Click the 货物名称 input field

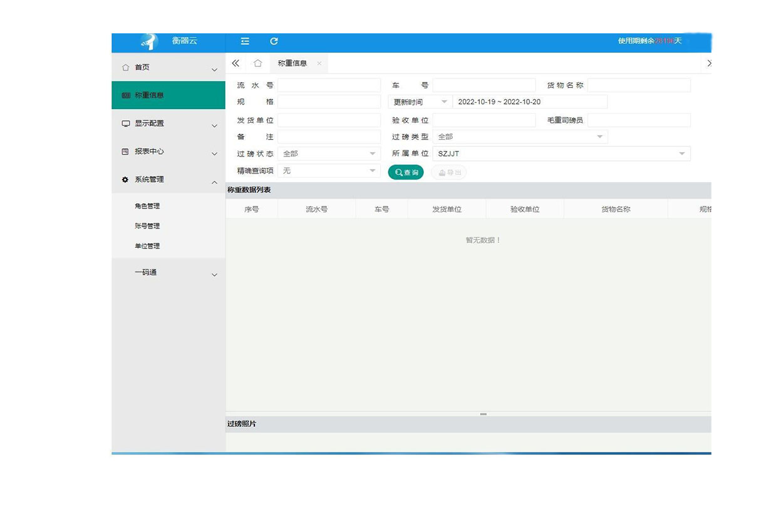pos(639,85)
